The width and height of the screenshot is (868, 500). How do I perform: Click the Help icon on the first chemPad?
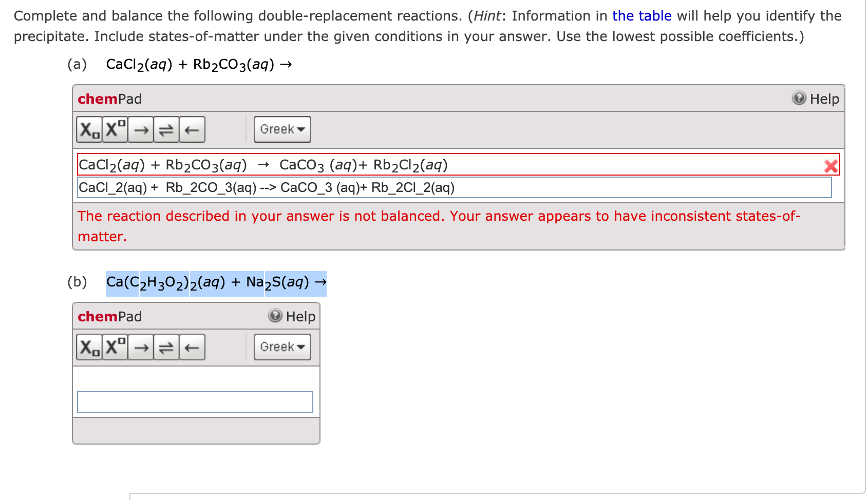[x=799, y=99]
